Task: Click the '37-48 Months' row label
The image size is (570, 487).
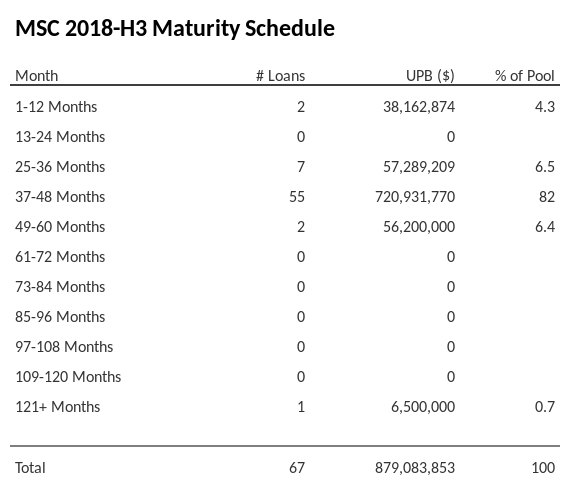Action: click(x=60, y=197)
